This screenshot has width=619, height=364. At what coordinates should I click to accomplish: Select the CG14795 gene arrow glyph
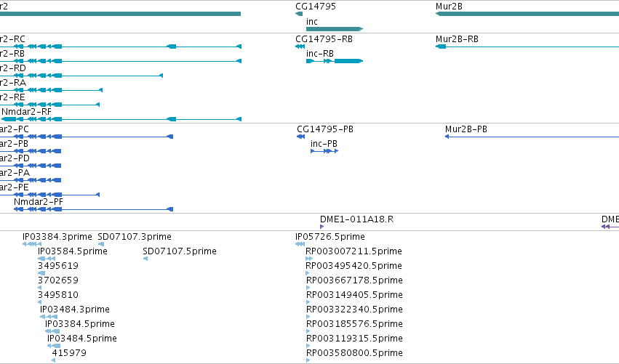click(x=299, y=14)
